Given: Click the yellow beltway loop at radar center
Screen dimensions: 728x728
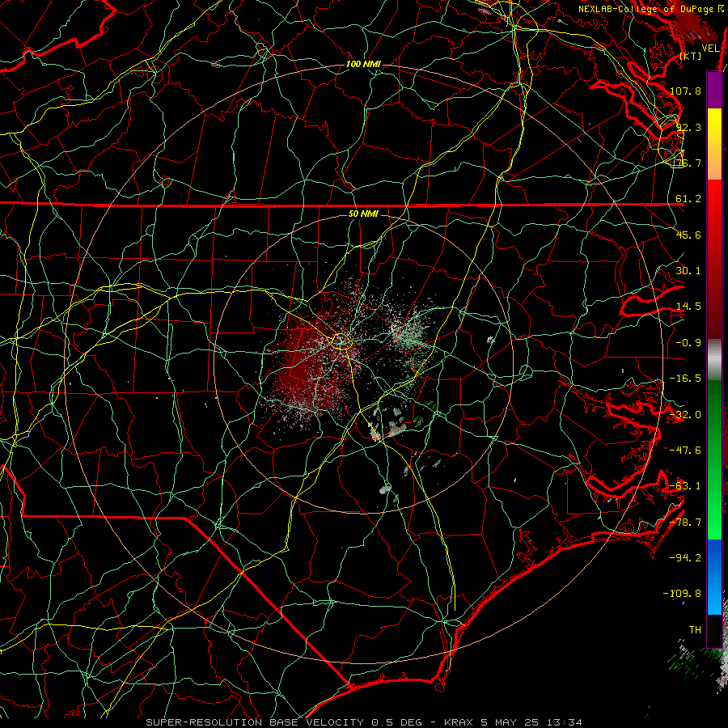Looking at the screenshot, I should (x=341, y=342).
